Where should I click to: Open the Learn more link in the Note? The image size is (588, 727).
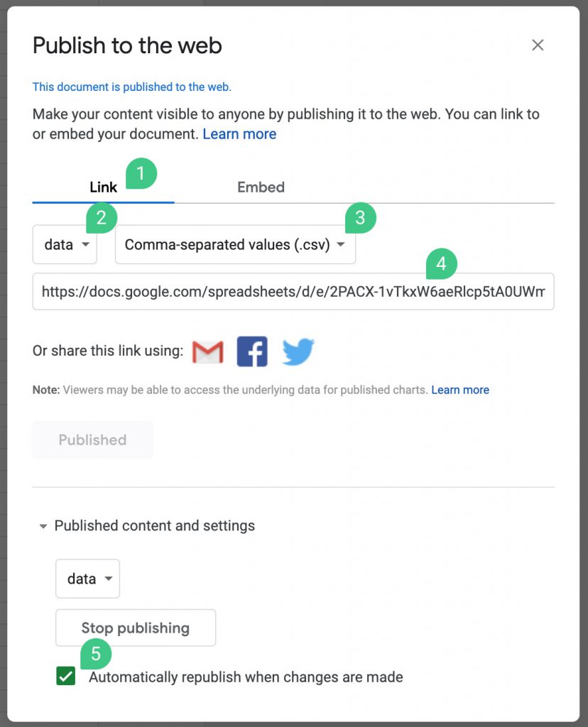460,389
